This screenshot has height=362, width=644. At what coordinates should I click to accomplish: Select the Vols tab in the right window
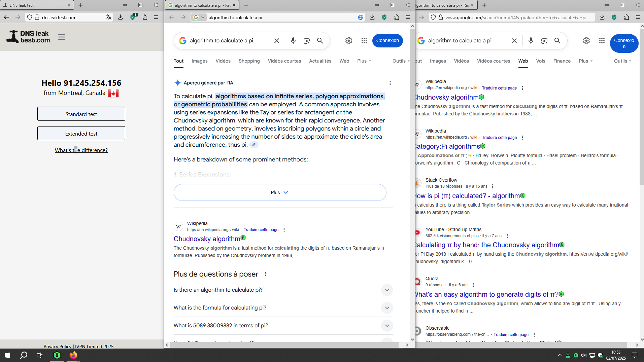[541, 61]
